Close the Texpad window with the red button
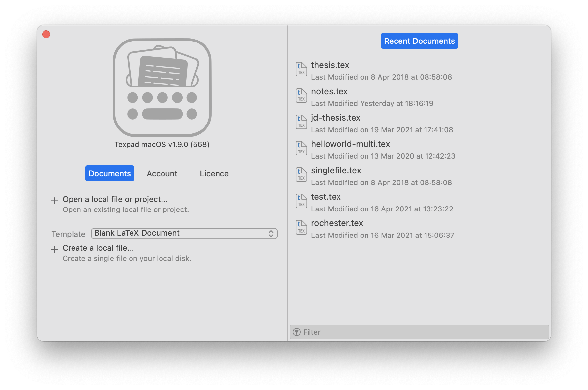 46,34
